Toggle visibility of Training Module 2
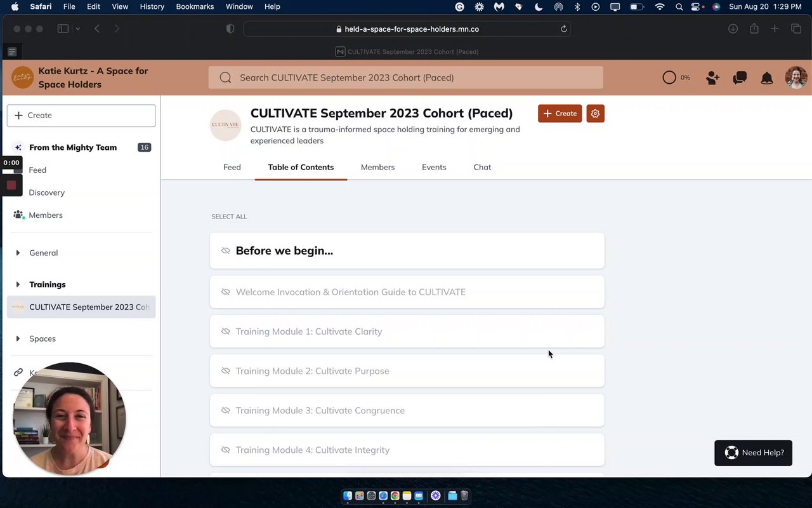The width and height of the screenshot is (812, 508). (x=225, y=371)
